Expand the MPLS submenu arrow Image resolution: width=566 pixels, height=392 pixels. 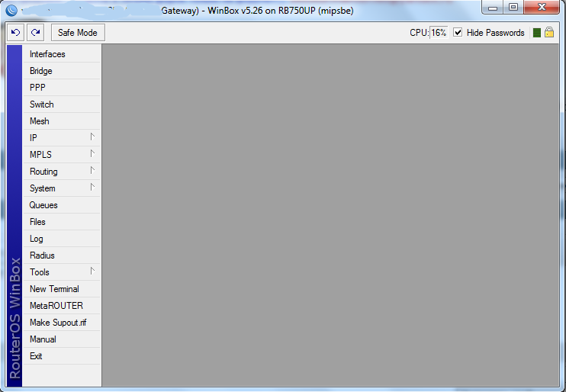click(92, 154)
